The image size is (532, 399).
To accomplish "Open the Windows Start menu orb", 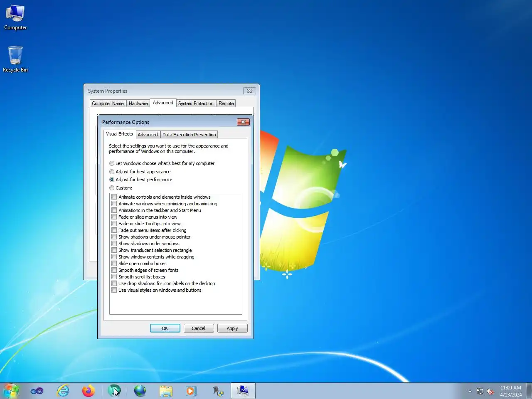I will [x=11, y=391].
